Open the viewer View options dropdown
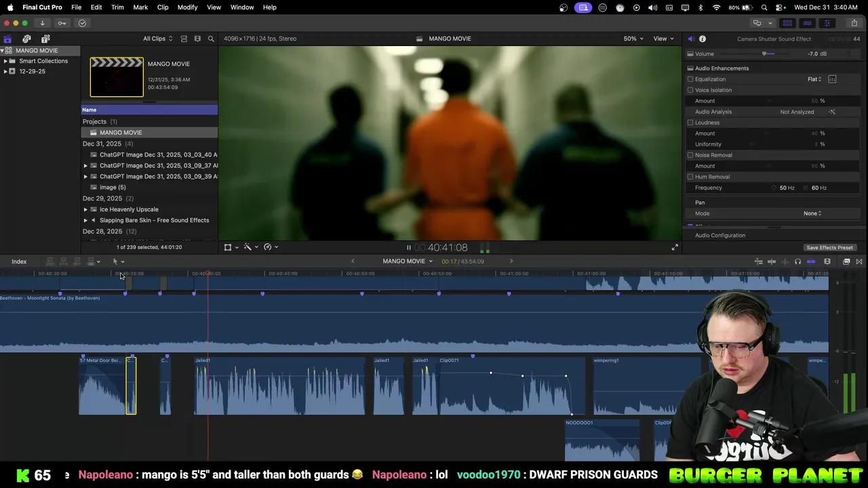 pyautogui.click(x=663, y=39)
